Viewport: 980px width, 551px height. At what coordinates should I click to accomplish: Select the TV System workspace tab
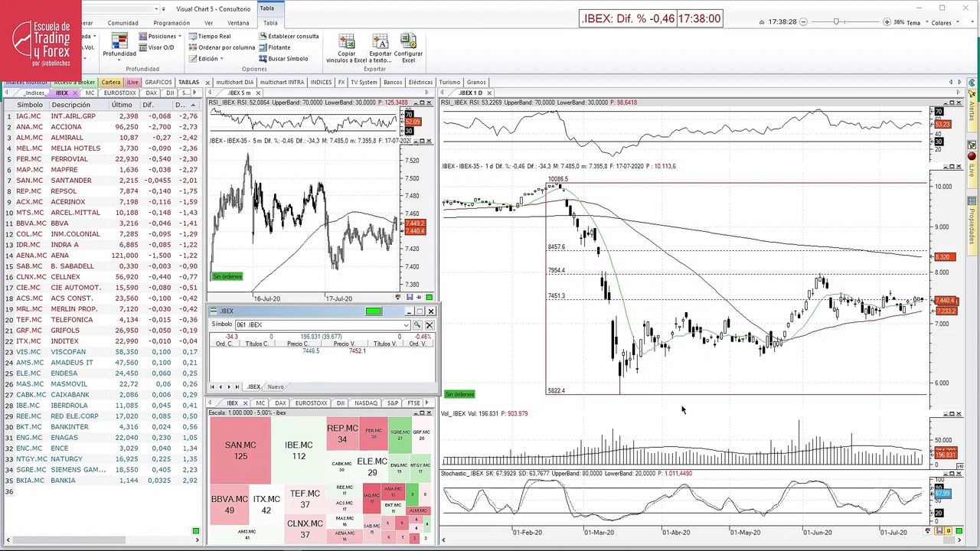(x=364, y=82)
